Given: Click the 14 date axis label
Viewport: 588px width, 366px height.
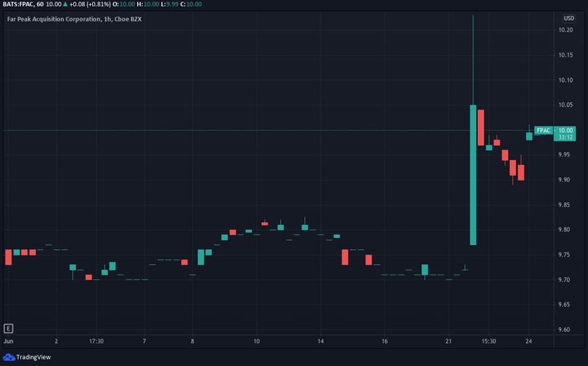Looking at the screenshot, I should click(x=320, y=341).
